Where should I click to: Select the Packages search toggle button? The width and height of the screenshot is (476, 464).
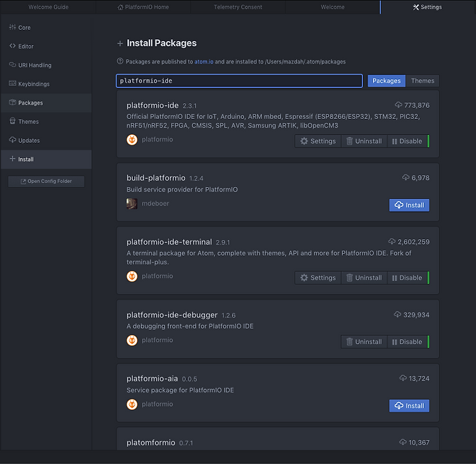(386, 81)
